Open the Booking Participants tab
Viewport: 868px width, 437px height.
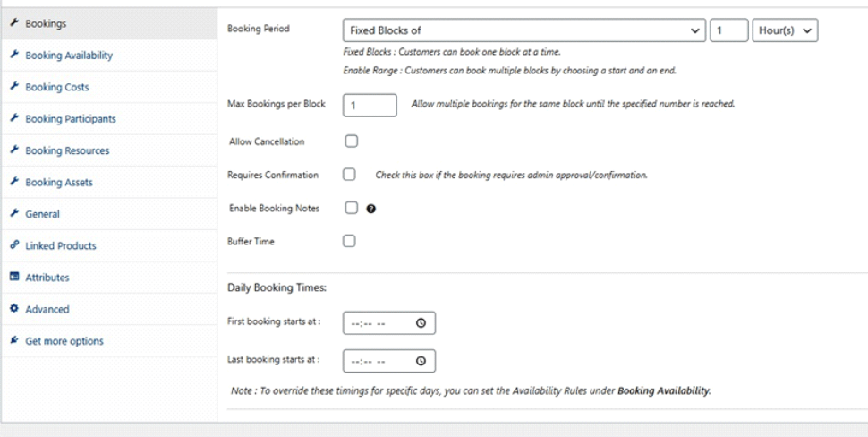[70, 119]
